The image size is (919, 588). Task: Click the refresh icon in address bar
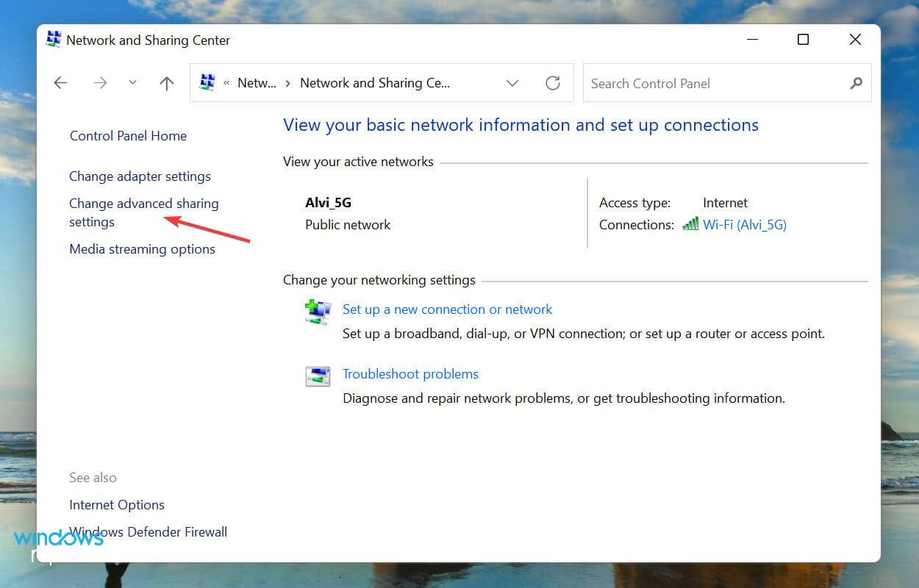click(x=553, y=83)
